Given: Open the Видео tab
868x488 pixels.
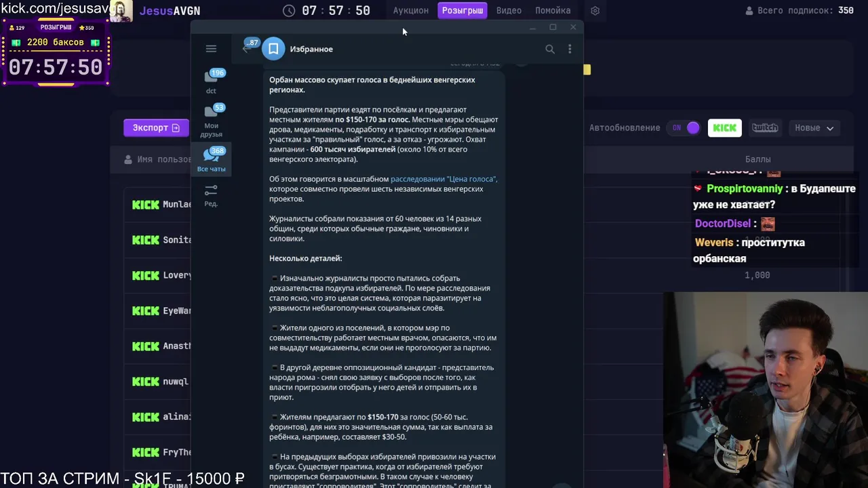Looking at the screenshot, I should pos(509,11).
